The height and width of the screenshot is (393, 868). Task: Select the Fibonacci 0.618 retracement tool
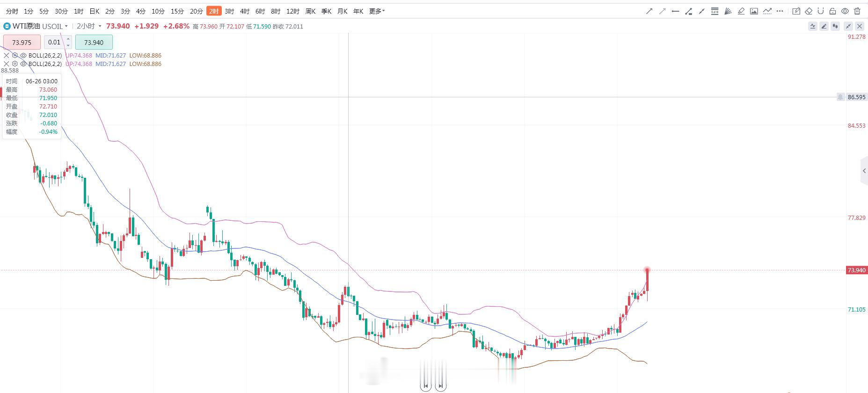click(715, 11)
